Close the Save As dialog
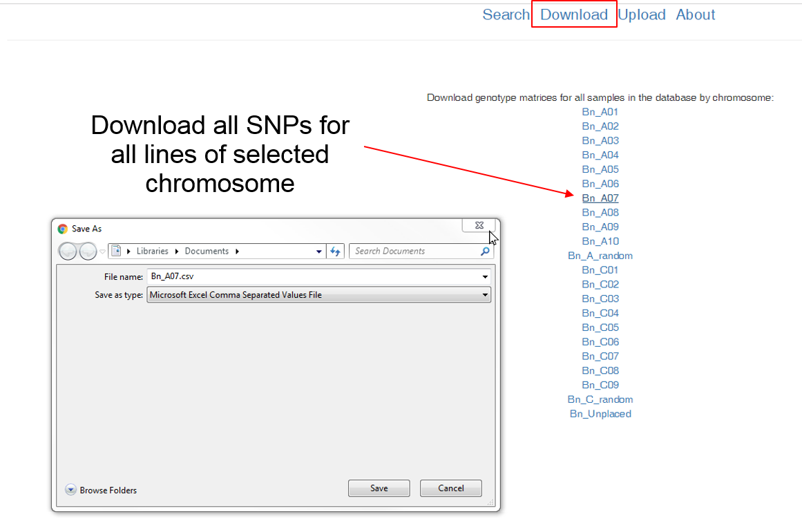The height and width of the screenshot is (532, 802). (x=479, y=225)
